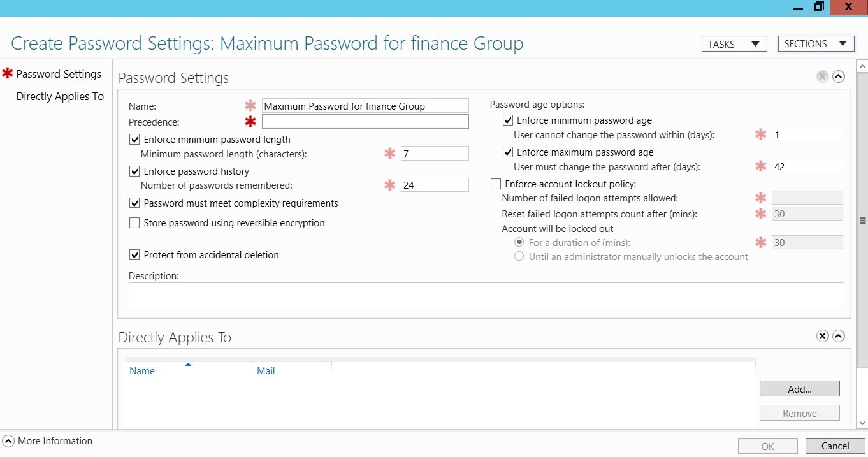Click the restore window icon
Viewport: 868px width, 457px height.
point(818,7)
